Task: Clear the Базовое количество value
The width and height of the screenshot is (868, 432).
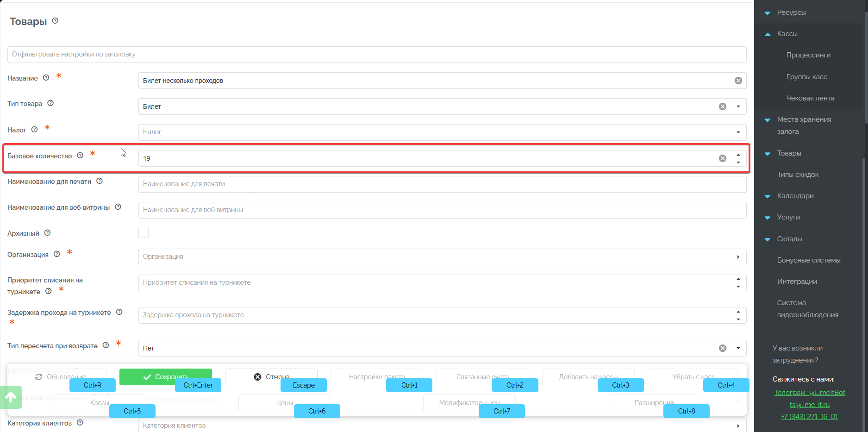Action: coord(722,158)
